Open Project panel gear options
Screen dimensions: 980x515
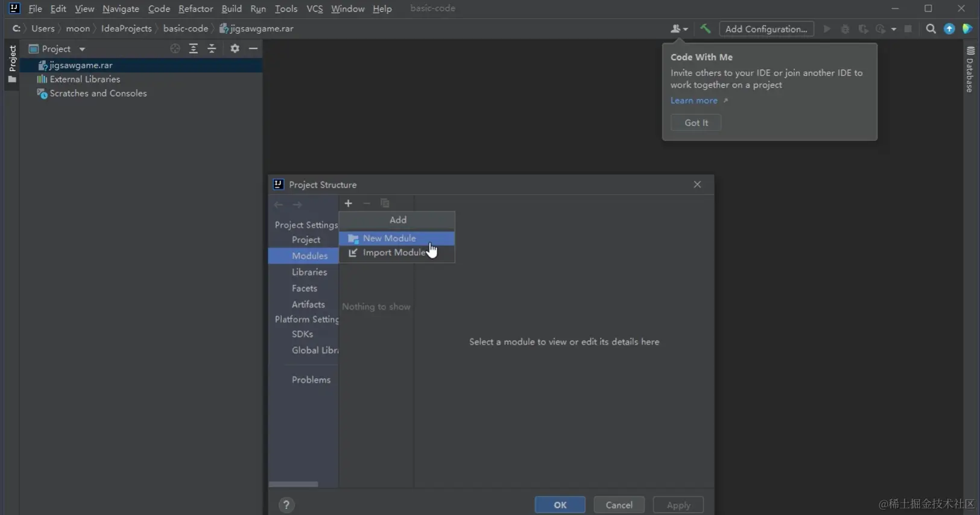click(x=235, y=49)
